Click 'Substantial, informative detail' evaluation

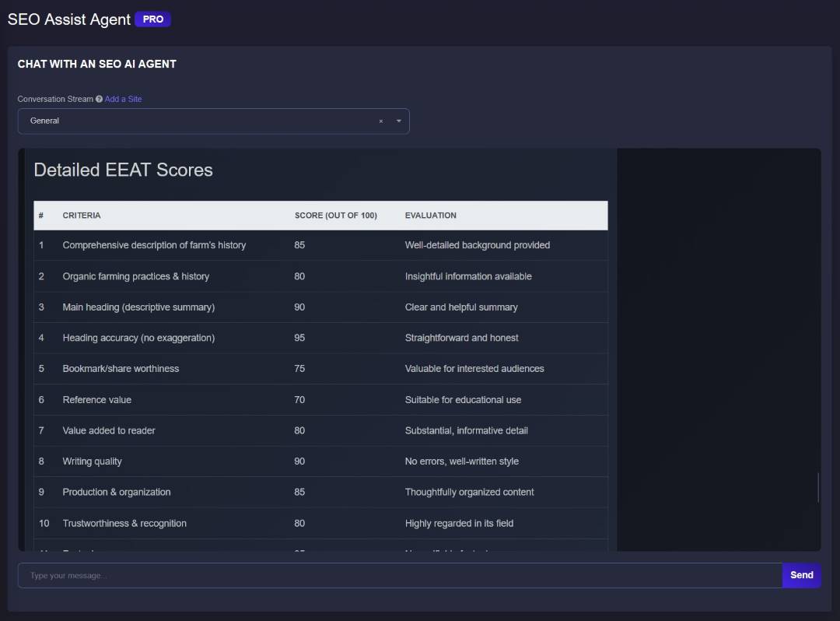[x=467, y=430]
